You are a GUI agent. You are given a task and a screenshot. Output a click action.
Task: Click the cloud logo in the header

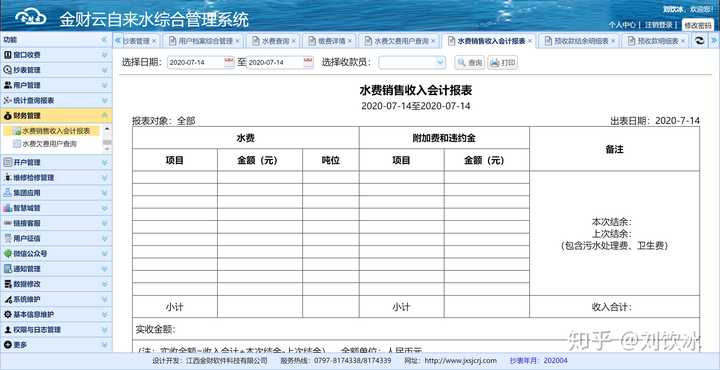[31, 17]
